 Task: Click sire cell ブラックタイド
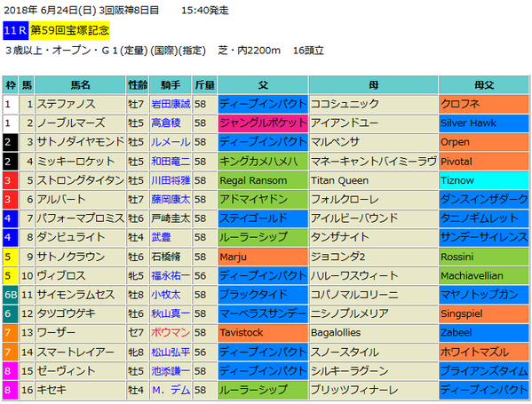(263, 295)
